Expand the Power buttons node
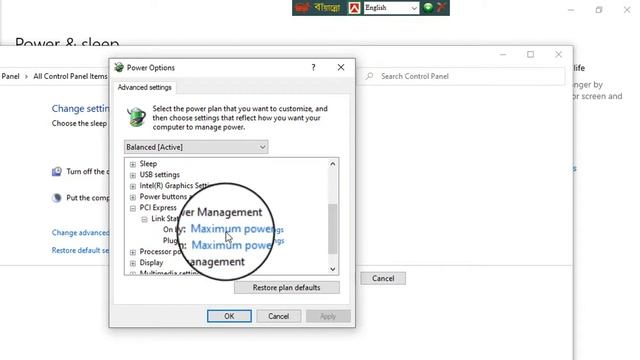This screenshot has height=360, width=640. pos(133,197)
